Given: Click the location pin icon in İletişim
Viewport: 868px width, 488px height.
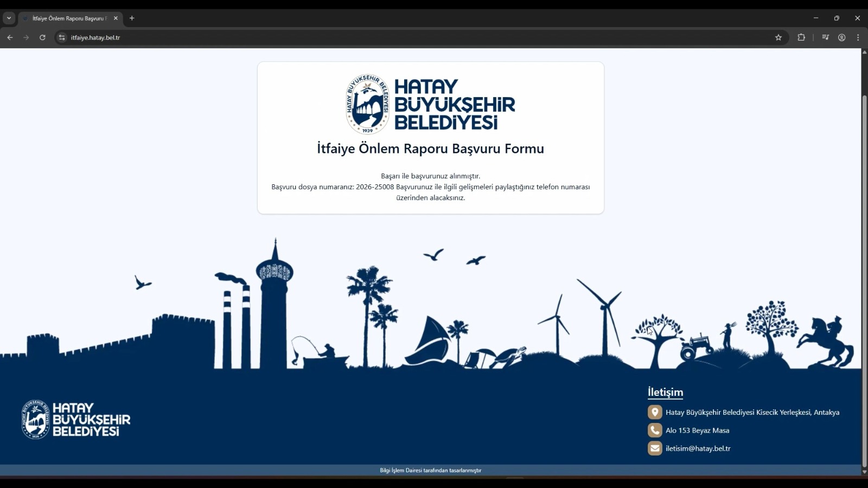Looking at the screenshot, I should (x=655, y=412).
